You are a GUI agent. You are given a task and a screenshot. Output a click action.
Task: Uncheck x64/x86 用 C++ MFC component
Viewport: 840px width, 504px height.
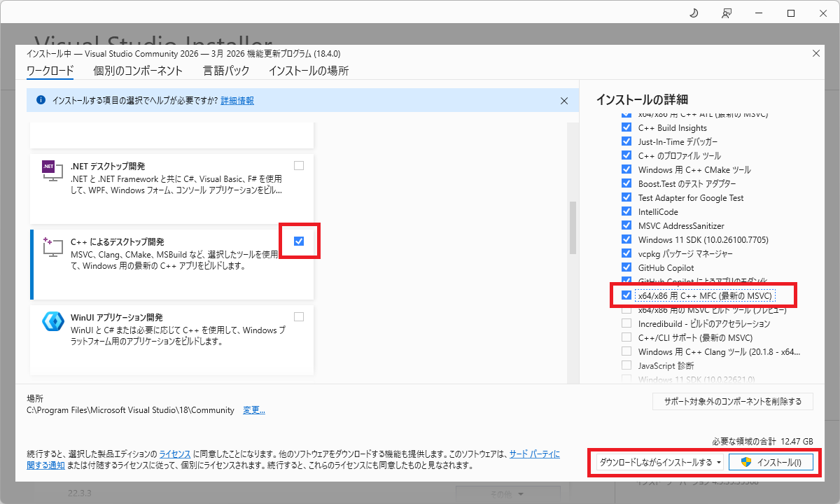626,296
